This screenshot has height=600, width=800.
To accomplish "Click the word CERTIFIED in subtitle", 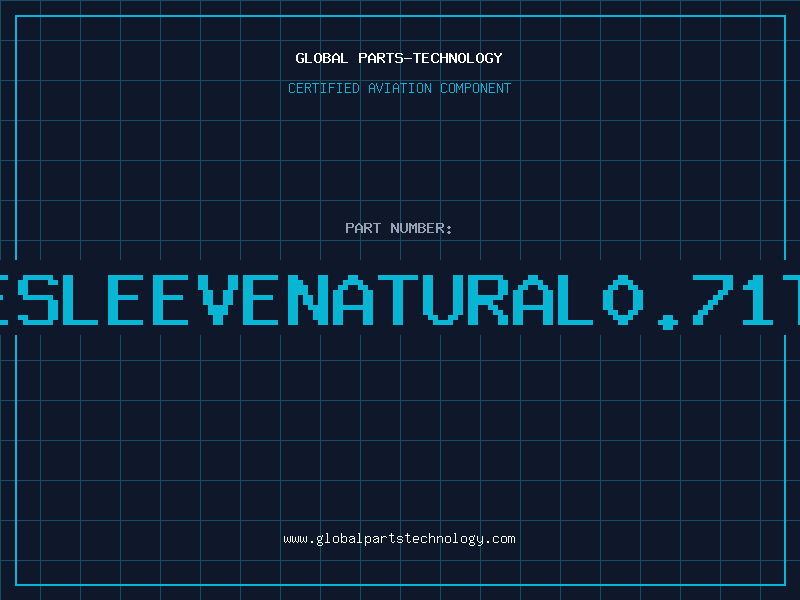I will (x=324, y=88).
